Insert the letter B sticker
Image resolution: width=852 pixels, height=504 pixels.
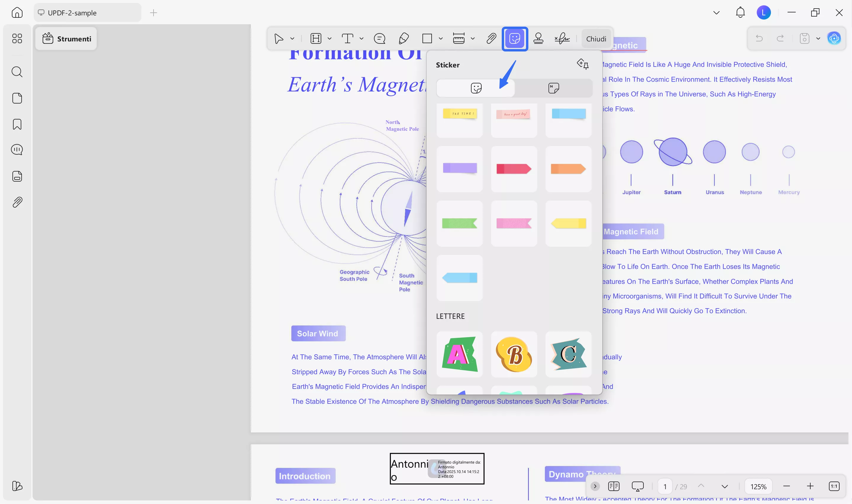(514, 354)
